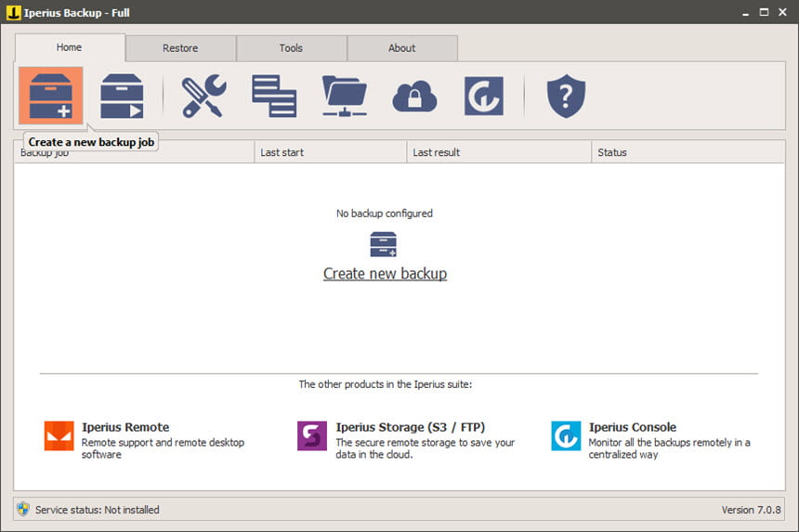Image resolution: width=799 pixels, height=532 pixels.
Task: Open the Iperius Storage (S3 / FTP) title
Action: [411, 427]
